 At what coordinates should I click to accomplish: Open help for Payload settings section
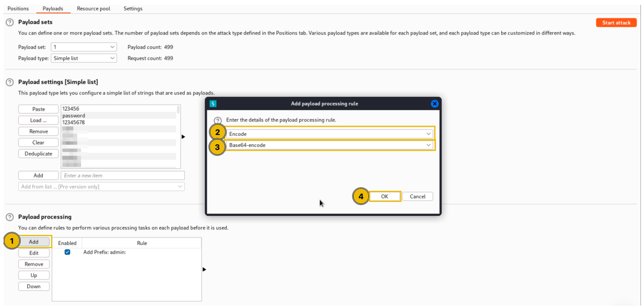coord(10,82)
